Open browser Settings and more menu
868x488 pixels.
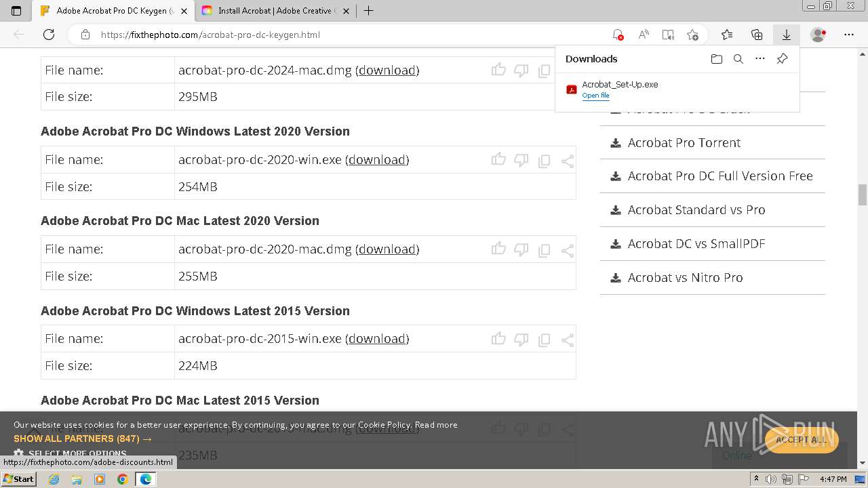point(849,35)
